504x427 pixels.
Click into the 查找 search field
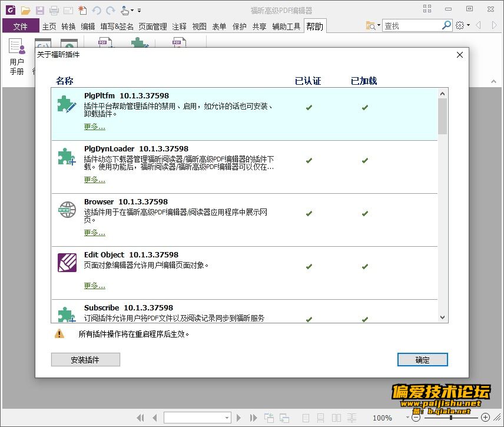pos(412,25)
